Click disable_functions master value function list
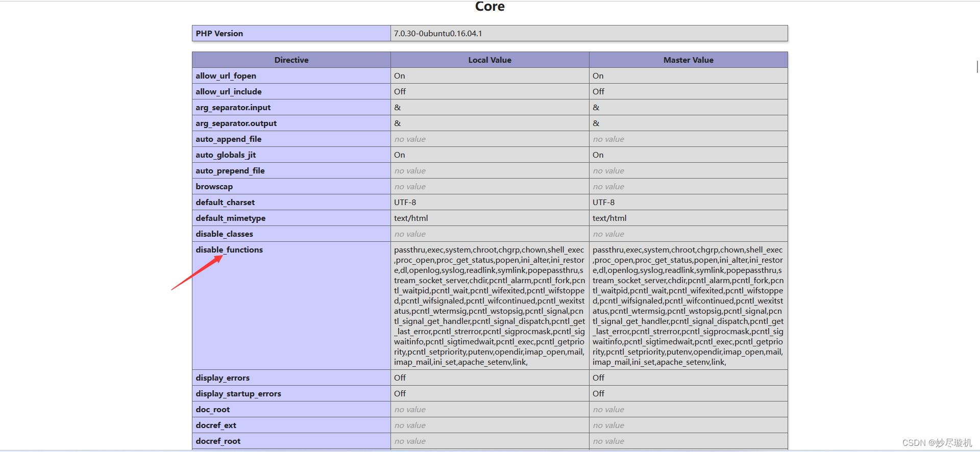Image resolution: width=980 pixels, height=452 pixels. (x=689, y=306)
